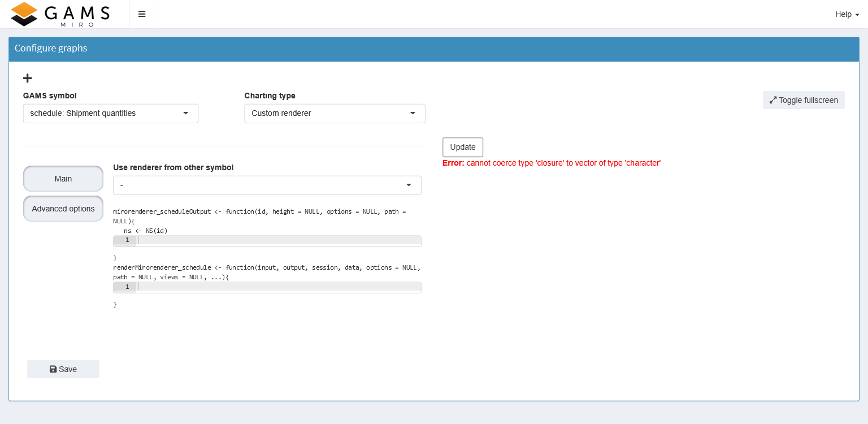868x424 pixels.
Task: Click inside the renderMirorenderer_schedule code input
Action: tap(277, 287)
